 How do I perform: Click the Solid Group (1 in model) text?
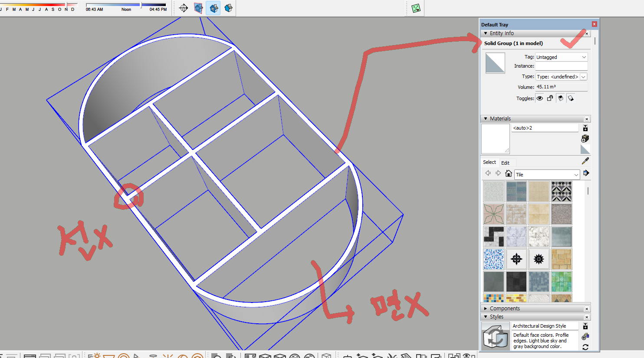tap(513, 43)
